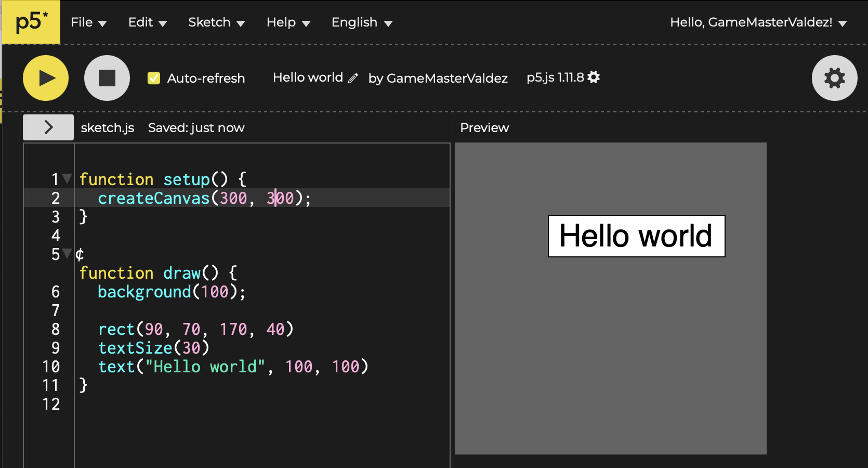
Task: Expand the file sidebar with the arrow button
Action: pos(48,127)
